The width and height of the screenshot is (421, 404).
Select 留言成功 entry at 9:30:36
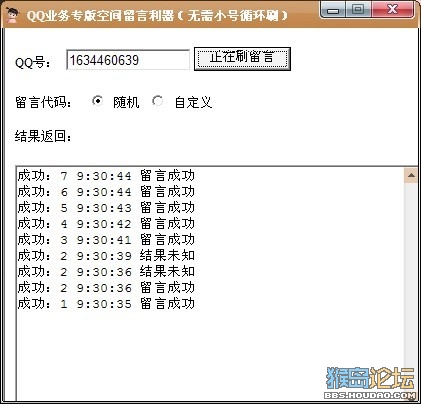(x=106, y=287)
